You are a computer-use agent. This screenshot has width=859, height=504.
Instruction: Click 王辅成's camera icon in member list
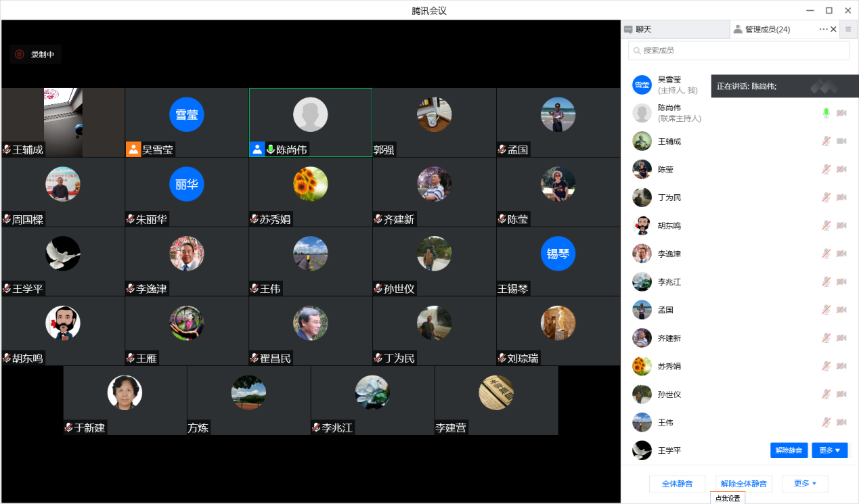coord(841,141)
